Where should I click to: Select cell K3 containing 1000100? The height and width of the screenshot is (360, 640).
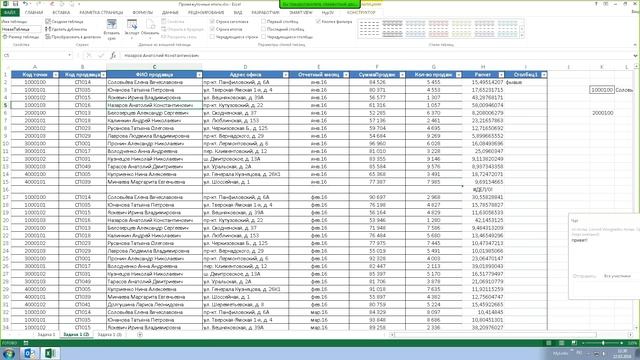point(602,90)
